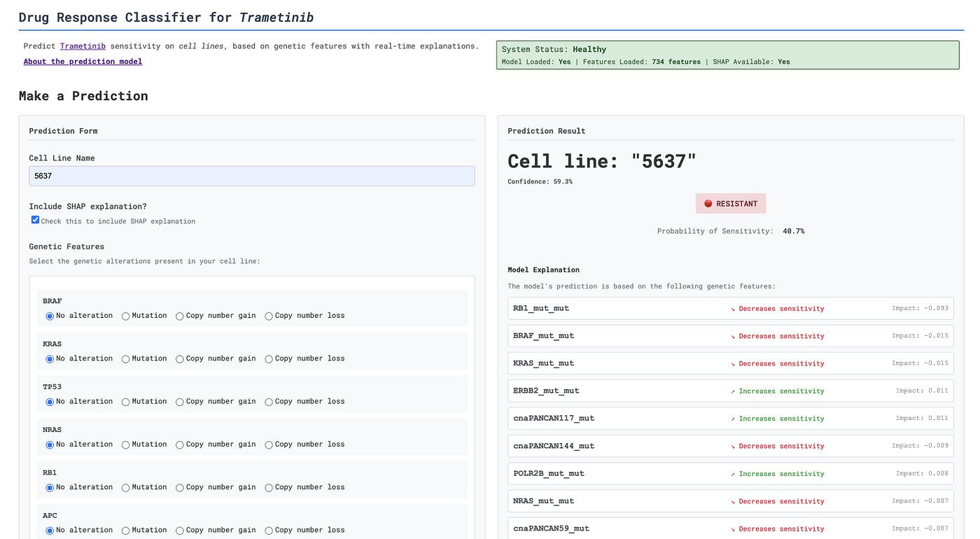This screenshot has height=539, width=980.
Task: Click the Impact: -0.009 value
Action: [x=920, y=446]
